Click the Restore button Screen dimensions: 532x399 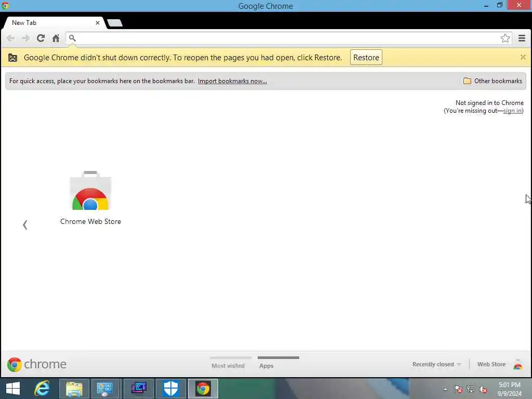point(366,57)
